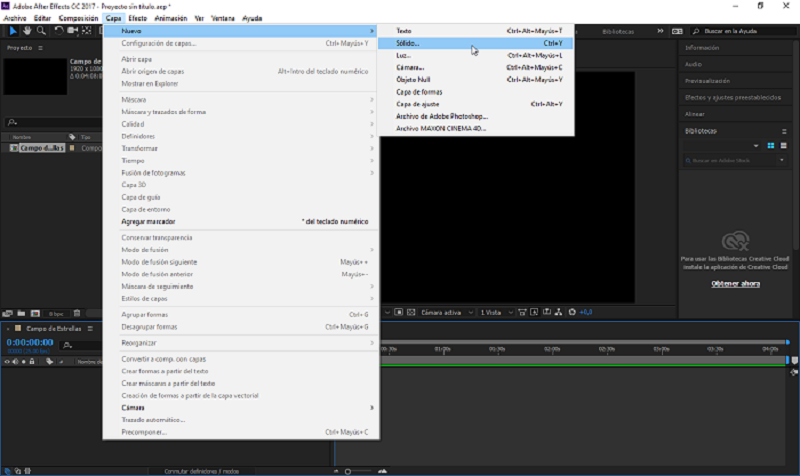Expand the Máscara submenu
The image size is (800, 476).
click(x=241, y=99)
